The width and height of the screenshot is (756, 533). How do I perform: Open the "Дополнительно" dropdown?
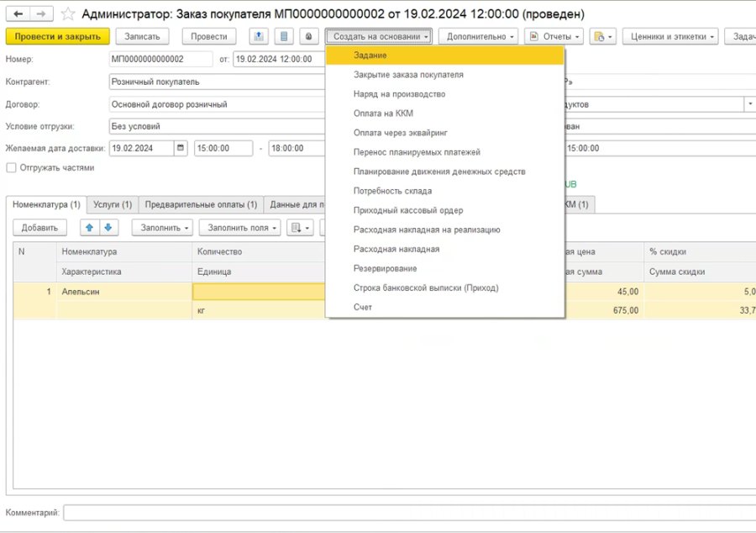click(x=478, y=36)
